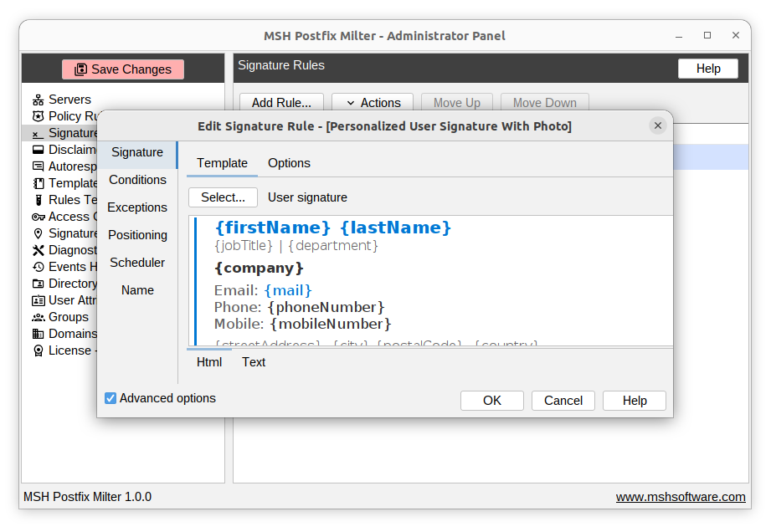Click the {company} placeholder text

[260, 269]
